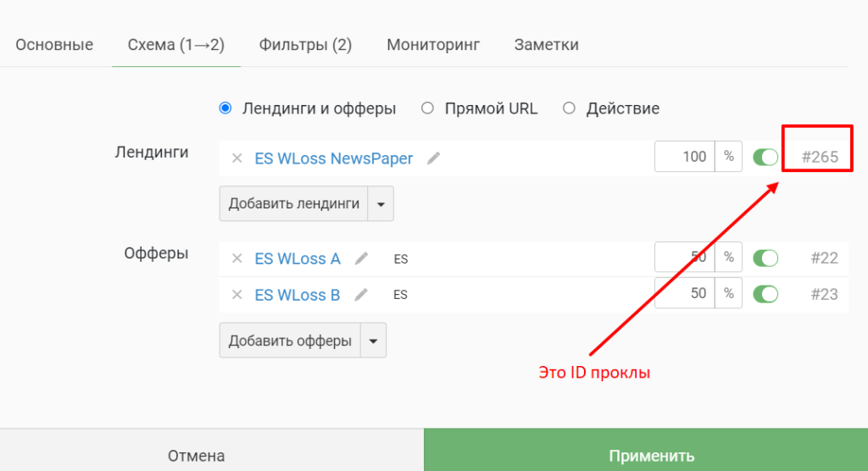Screen dimensions: 868x471
Task: Click the offer ID text #23
Action: [x=824, y=295]
